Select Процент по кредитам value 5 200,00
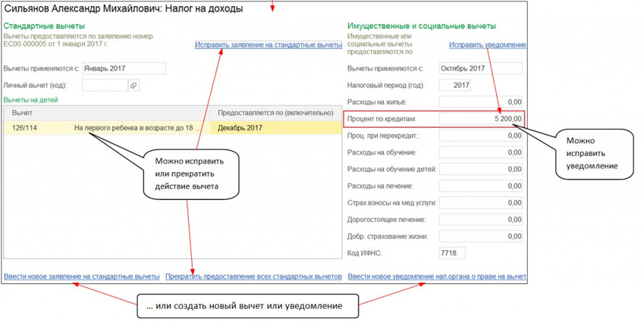The image size is (644, 325). click(480, 119)
